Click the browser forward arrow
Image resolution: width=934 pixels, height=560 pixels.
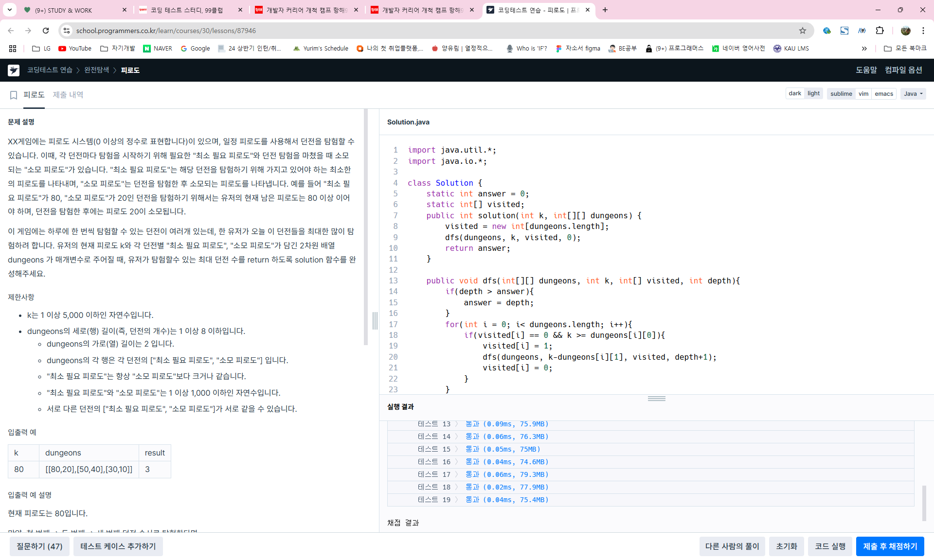(x=28, y=31)
